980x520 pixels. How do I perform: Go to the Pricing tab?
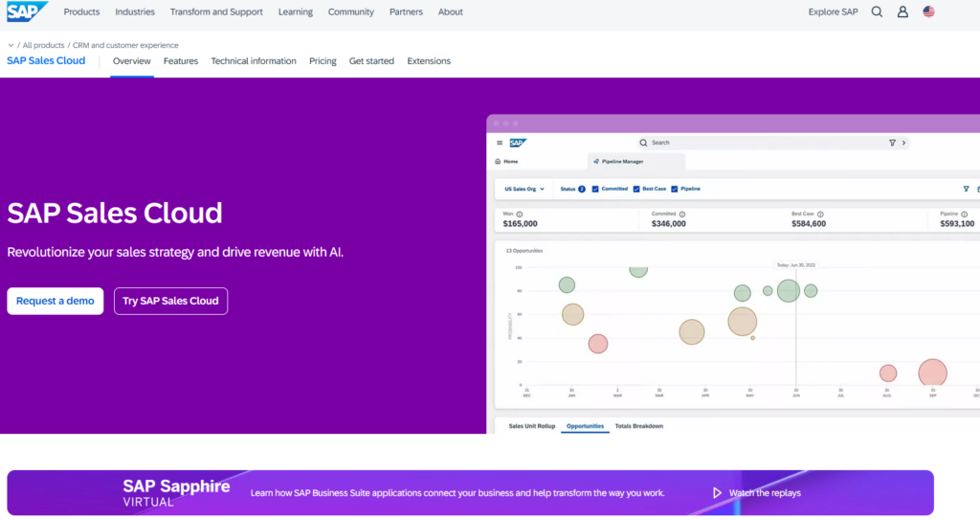click(x=323, y=61)
